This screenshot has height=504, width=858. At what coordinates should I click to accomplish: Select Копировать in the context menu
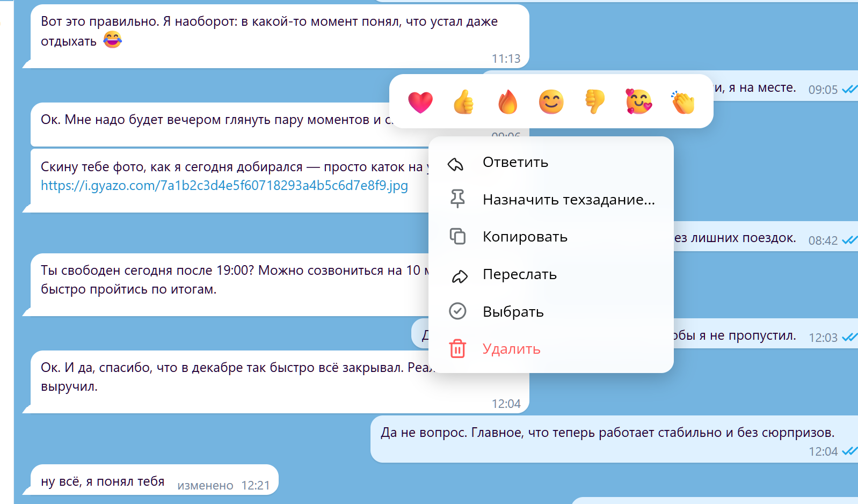coord(525,237)
